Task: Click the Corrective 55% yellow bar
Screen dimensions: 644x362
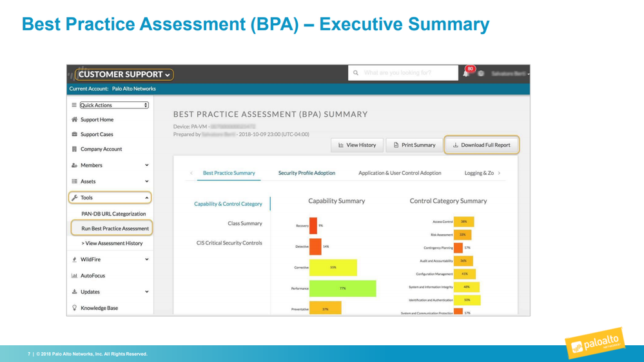Action: tap(333, 268)
